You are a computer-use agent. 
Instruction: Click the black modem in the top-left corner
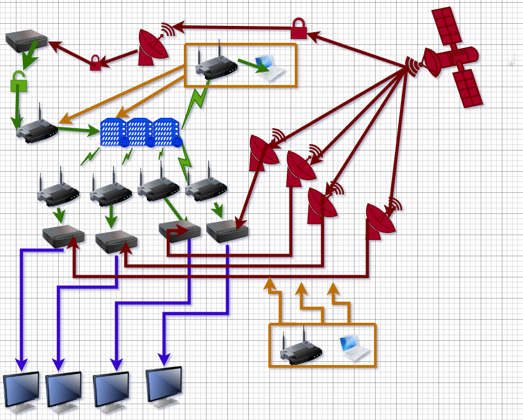click(27, 40)
